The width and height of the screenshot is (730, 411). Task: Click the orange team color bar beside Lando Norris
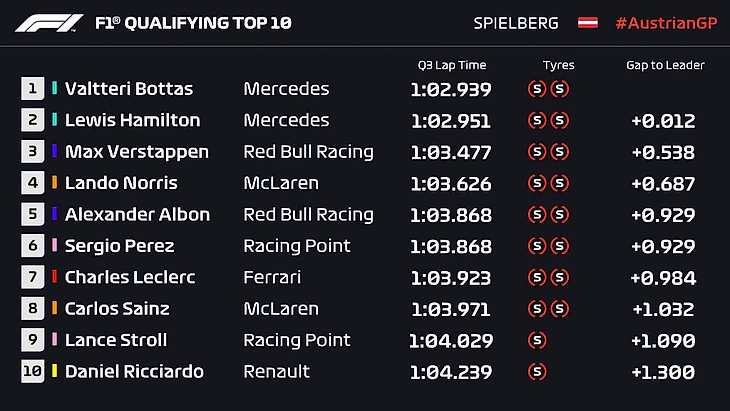pos(55,183)
